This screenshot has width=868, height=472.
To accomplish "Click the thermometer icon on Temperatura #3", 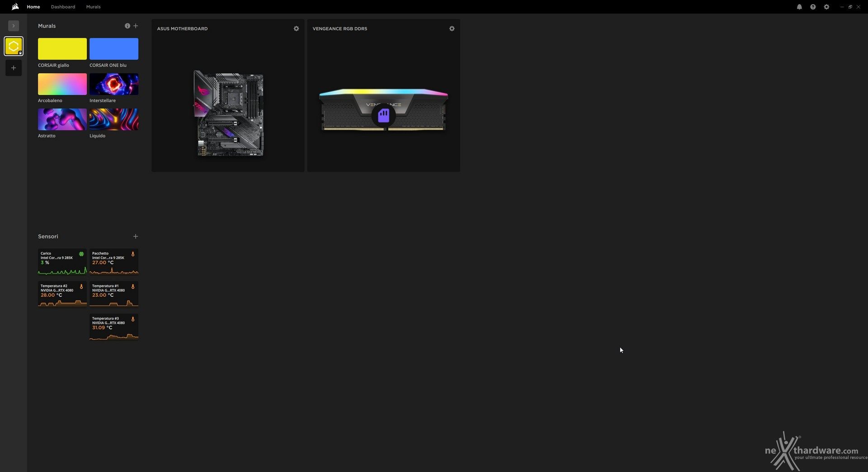I will click(133, 319).
